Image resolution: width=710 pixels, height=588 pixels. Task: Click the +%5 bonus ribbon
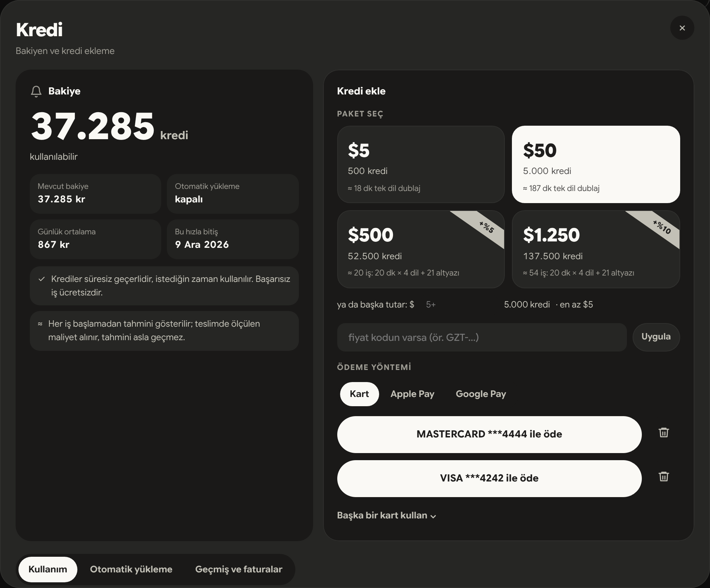pos(486,227)
